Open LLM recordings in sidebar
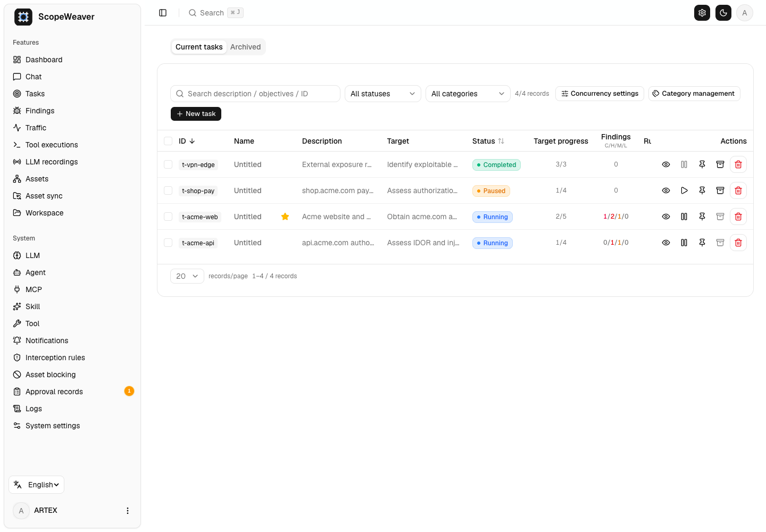 click(72, 162)
